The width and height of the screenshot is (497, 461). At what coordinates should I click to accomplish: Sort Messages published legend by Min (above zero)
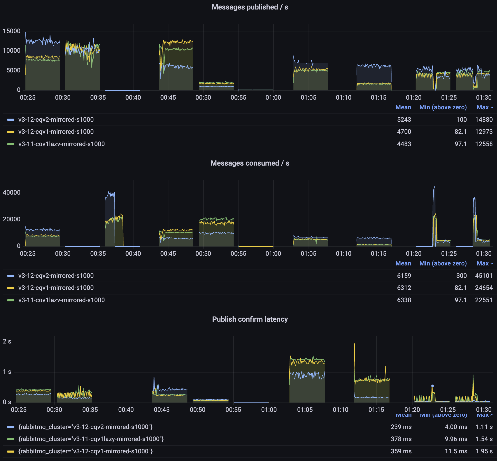[x=443, y=107]
